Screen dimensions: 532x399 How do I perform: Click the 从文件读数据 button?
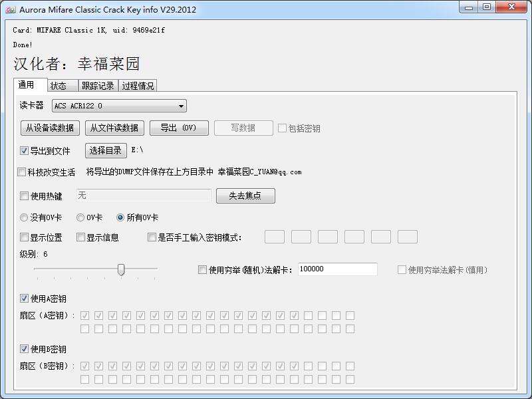click(x=114, y=128)
